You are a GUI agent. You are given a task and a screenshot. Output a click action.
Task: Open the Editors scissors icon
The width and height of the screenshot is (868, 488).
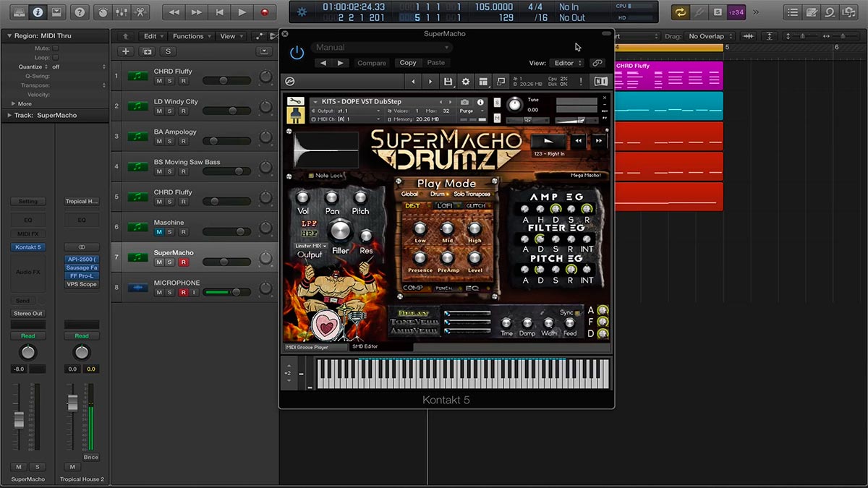140,12
